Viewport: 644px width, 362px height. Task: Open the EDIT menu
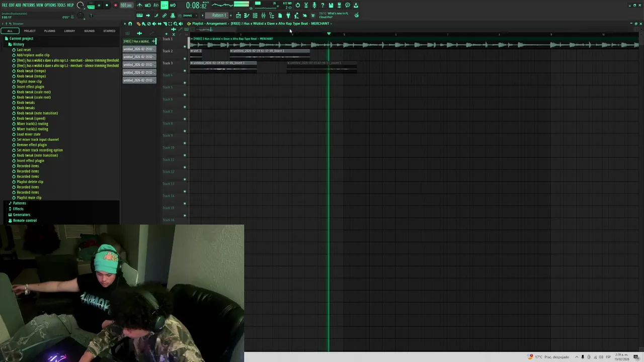(x=12, y=5)
